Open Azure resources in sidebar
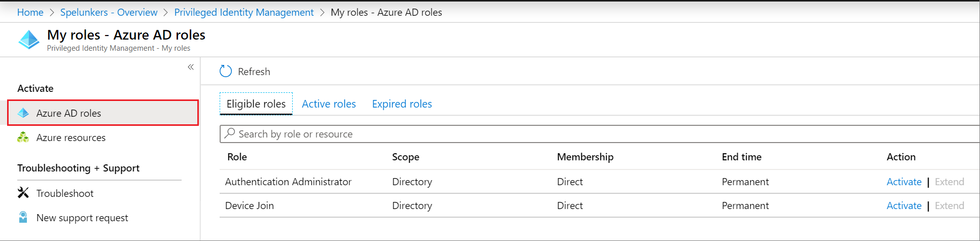980x241 pixels. coord(71,137)
